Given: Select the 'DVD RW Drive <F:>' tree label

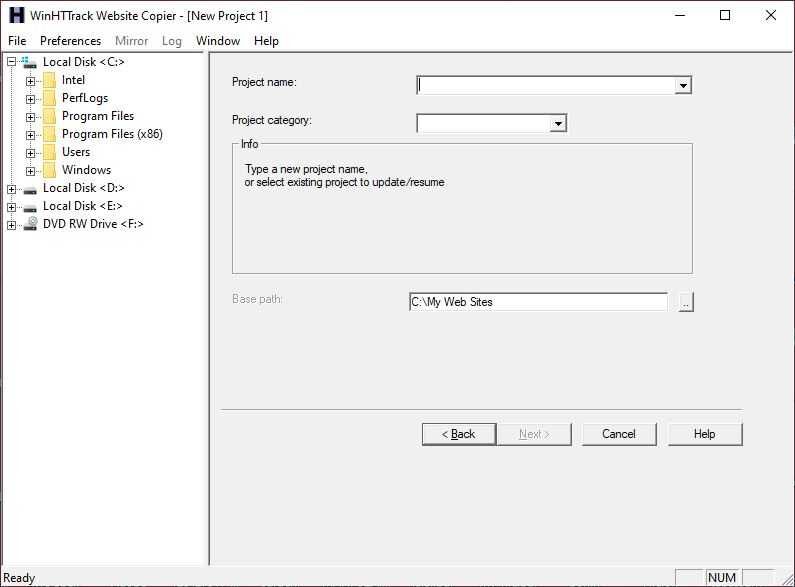Looking at the screenshot, I should point(93,224).
